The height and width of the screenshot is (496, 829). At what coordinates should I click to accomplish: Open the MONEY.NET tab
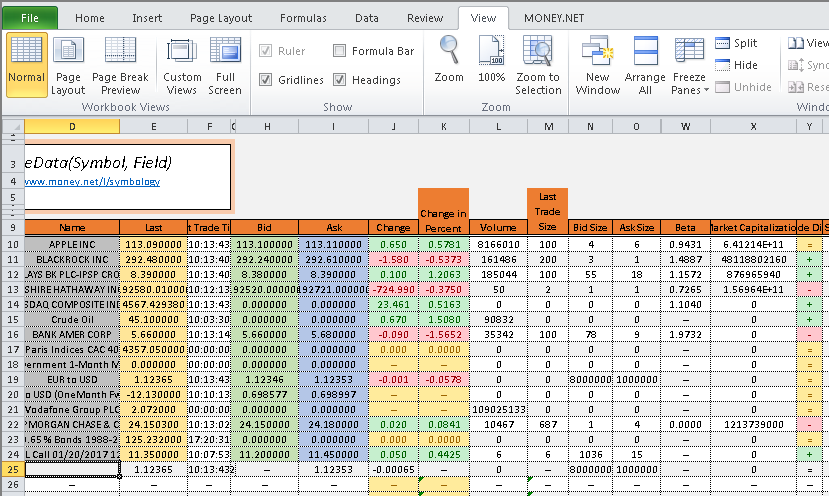554,18
